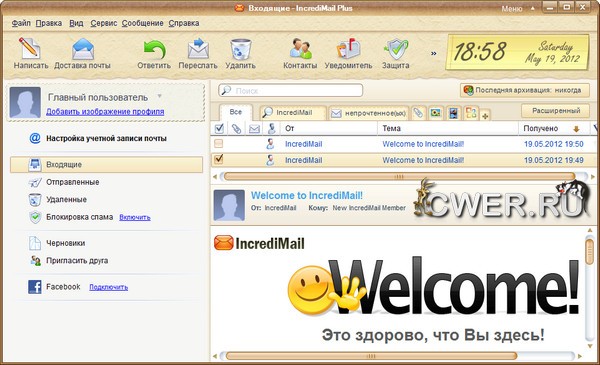Click sender icon of 19:49 message
Screen dimensions: 600x365
(270, 160)
